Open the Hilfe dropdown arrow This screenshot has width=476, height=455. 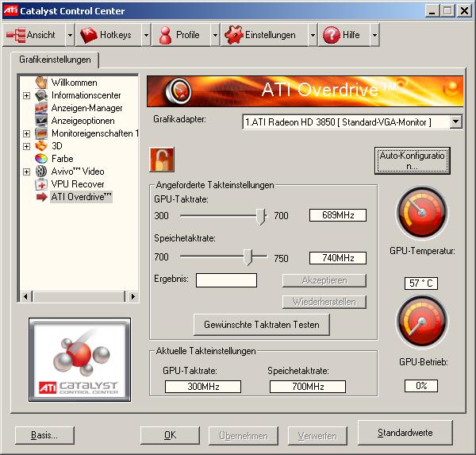pos(374,35)
